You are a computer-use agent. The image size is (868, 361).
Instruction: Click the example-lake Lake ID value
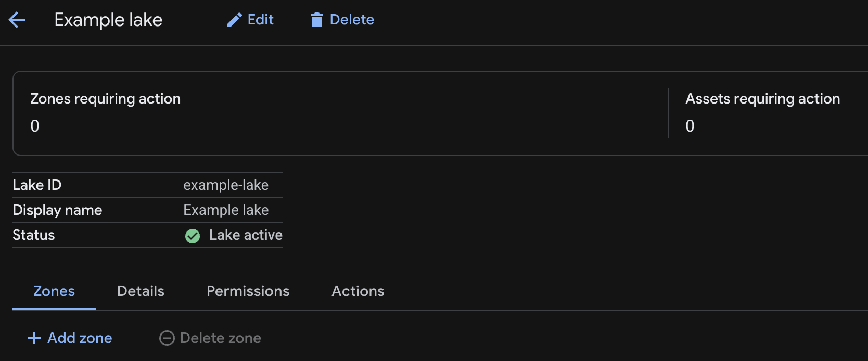[226, 185]
